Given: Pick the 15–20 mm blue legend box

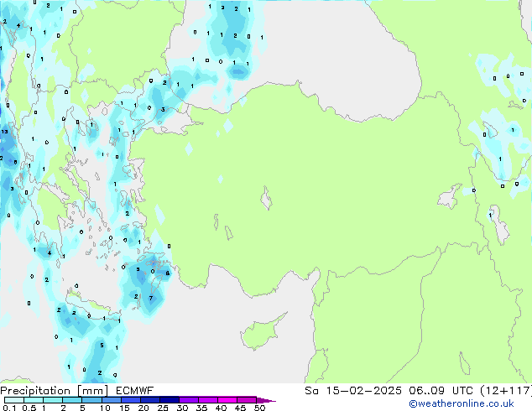Looking at the screenshot, I should coord(131,400).
